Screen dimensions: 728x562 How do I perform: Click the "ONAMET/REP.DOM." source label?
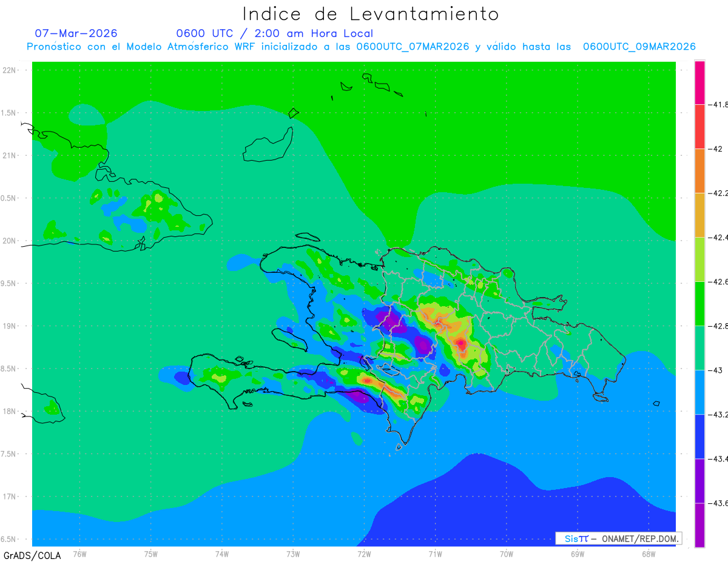[x=639, y=538]
